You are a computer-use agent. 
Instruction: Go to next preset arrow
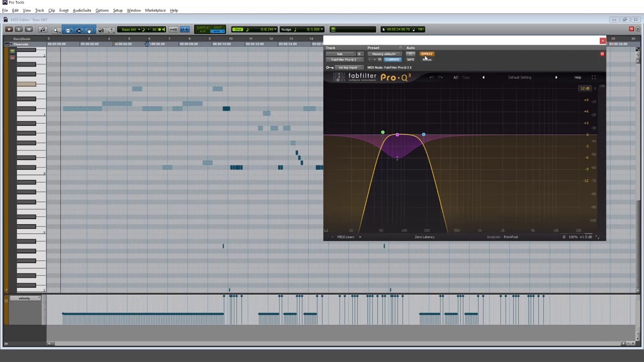(556, 77)
